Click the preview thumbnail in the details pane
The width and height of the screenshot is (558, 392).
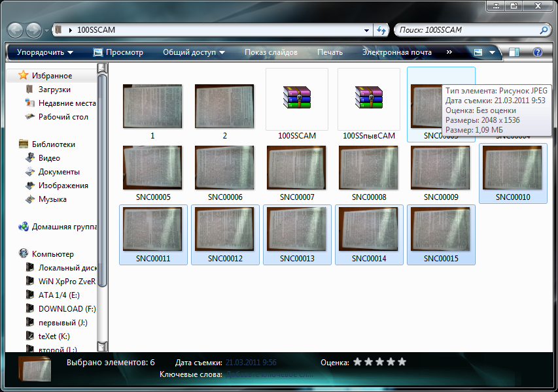click(x=35, y=369)
